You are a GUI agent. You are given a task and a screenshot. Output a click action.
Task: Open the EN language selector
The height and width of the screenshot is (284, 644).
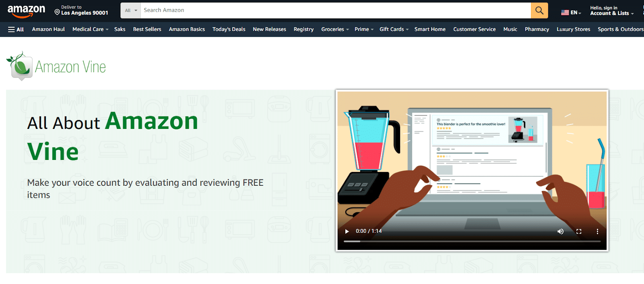572,12
